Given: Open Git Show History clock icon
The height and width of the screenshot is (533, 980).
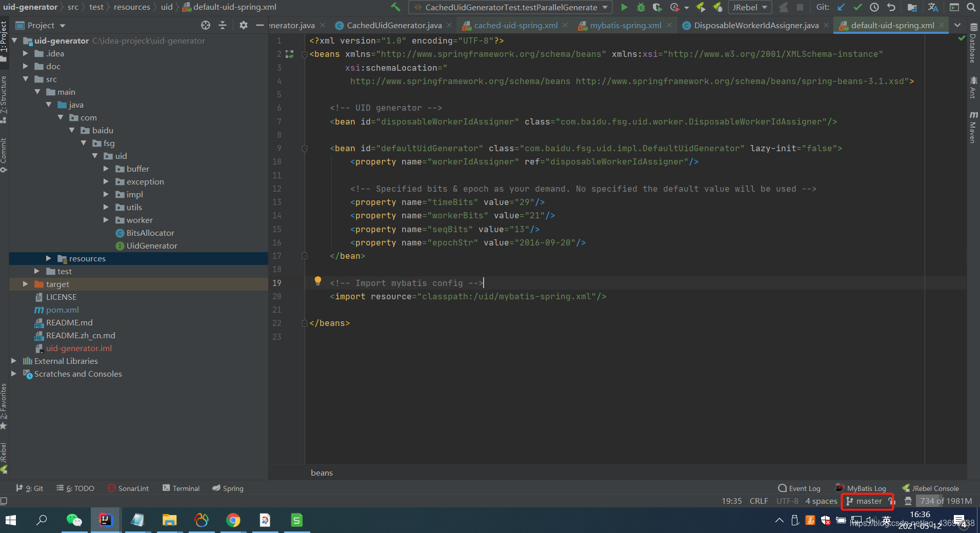Looking at the screenshot, I should click(874, 7).
